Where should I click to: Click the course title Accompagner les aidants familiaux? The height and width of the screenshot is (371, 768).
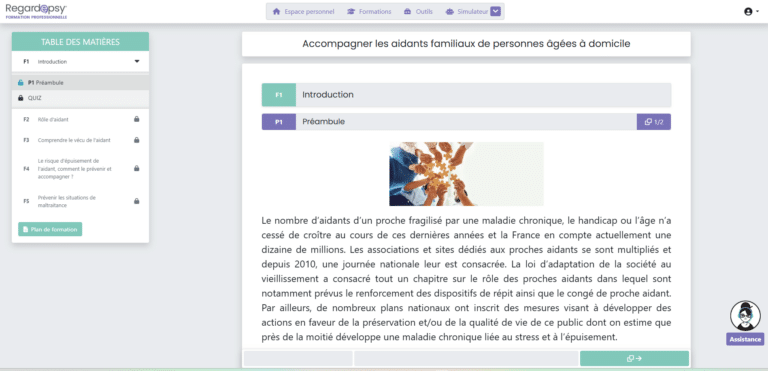click(x=466, y=44)
